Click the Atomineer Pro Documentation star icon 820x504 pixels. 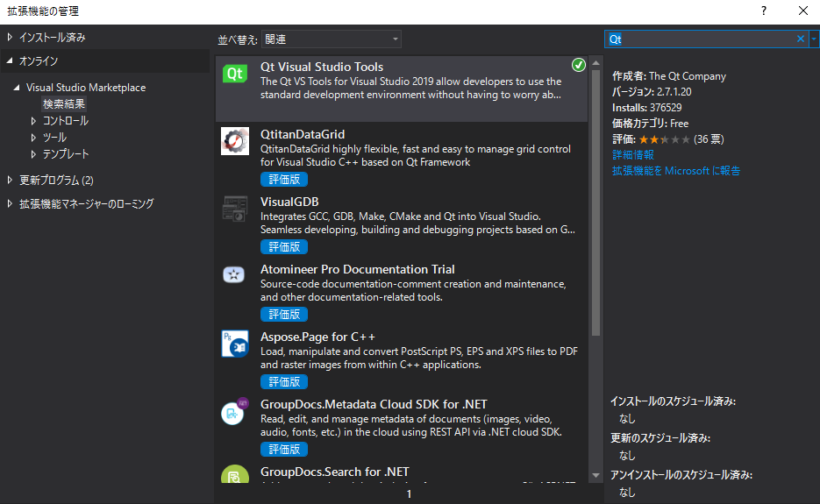(234, 274)
